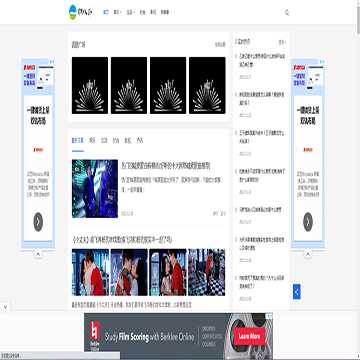The width and height of the screenshot is (360, 360).
Task: Open the first article's headline link
Action: click(x=166, y=166)
